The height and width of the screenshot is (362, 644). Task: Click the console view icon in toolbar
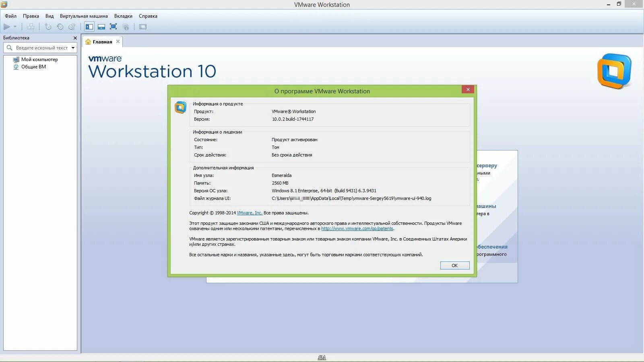[x=143, y=27]
